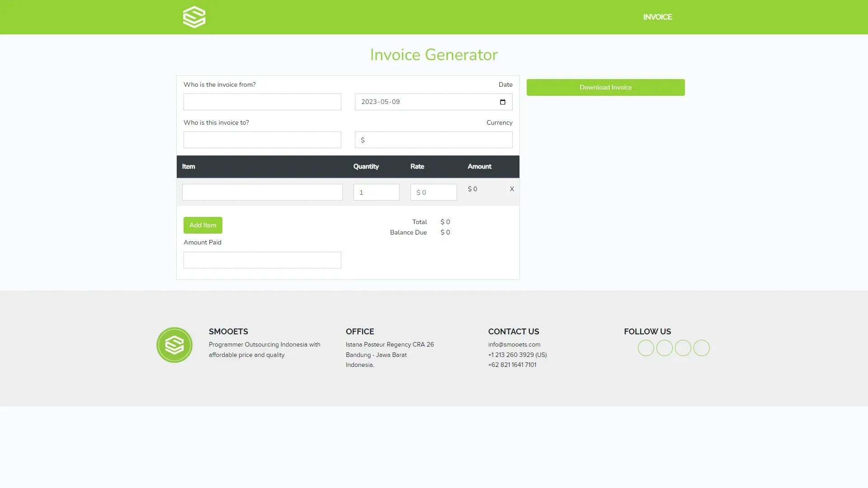Click the second social media circle under Follow Us
The image size is (868, 488).
tap(664, 348)
